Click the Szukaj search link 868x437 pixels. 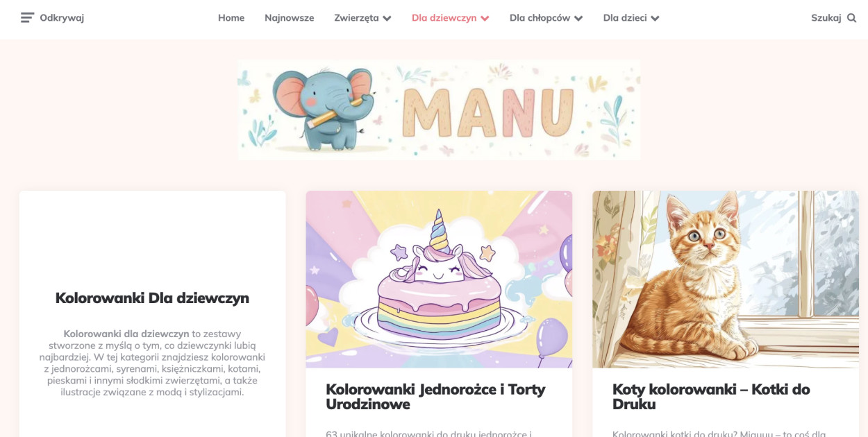point(826,18)
